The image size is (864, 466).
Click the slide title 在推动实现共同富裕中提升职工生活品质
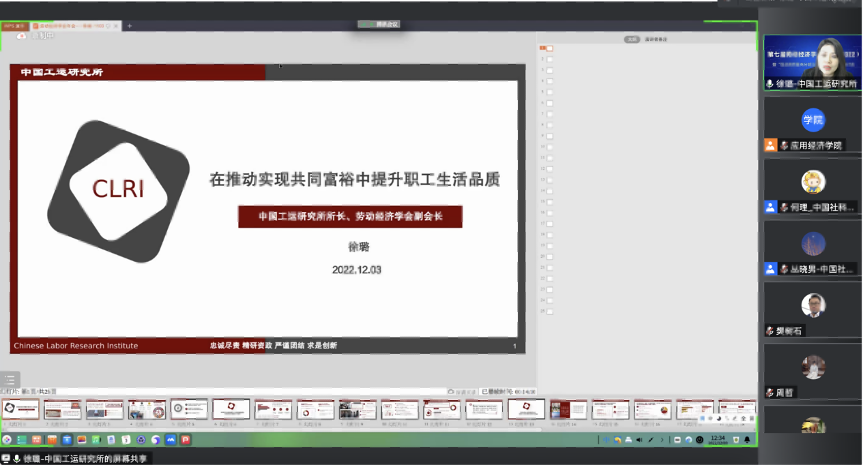pyautogui.click(x=355, y=180)
